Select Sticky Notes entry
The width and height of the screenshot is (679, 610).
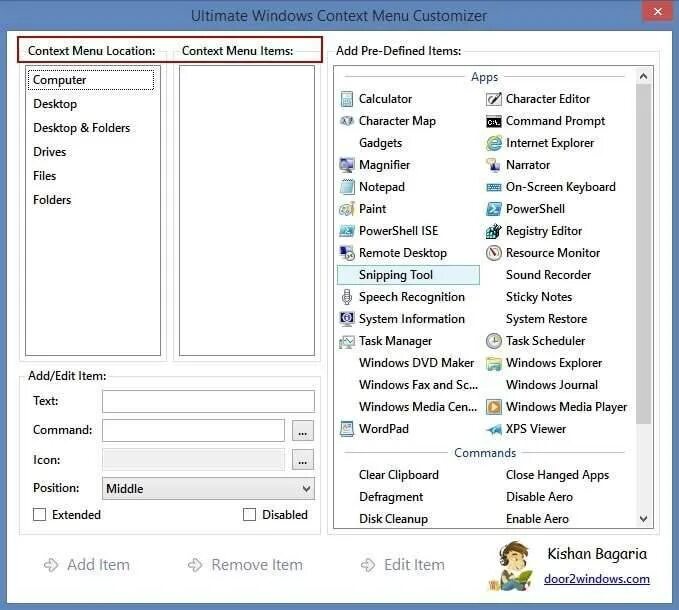539,297
